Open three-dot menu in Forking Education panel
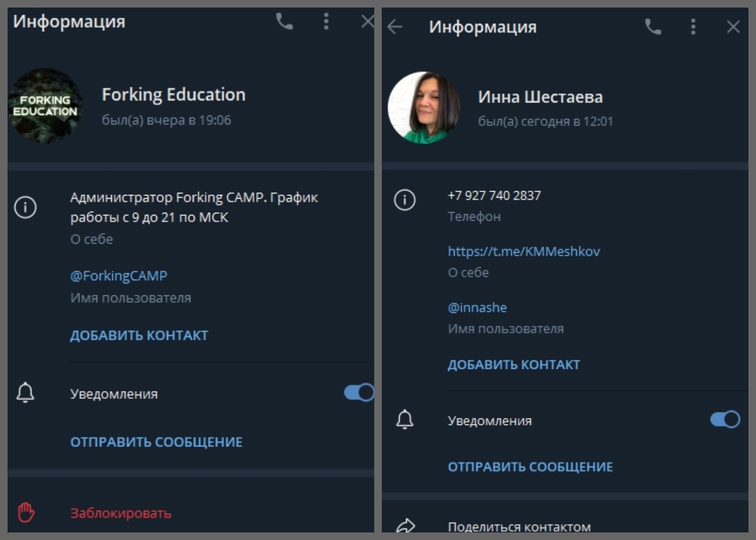Image resolution: width=756 pixels, height=540 pixels. pos(326,22)
